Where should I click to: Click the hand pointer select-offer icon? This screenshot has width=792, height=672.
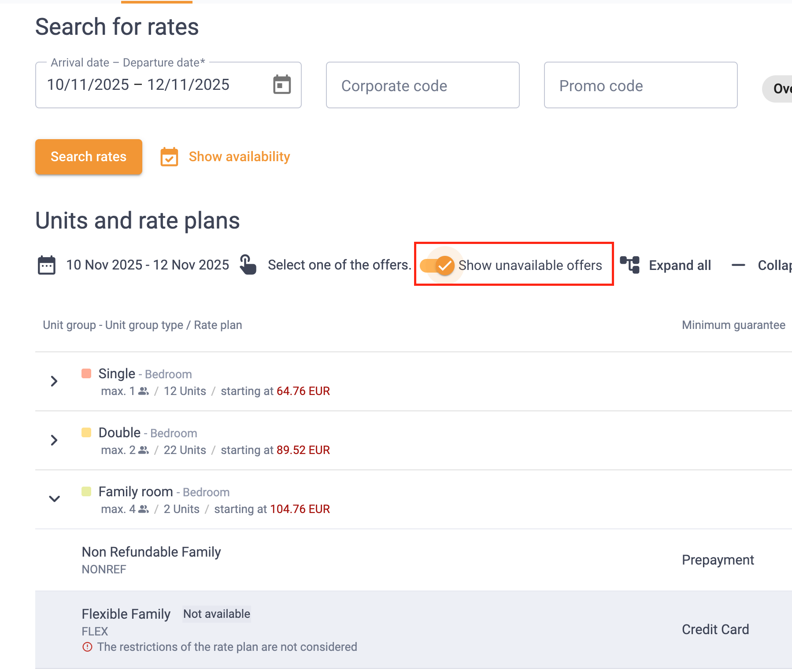click(x=248, y=265)
